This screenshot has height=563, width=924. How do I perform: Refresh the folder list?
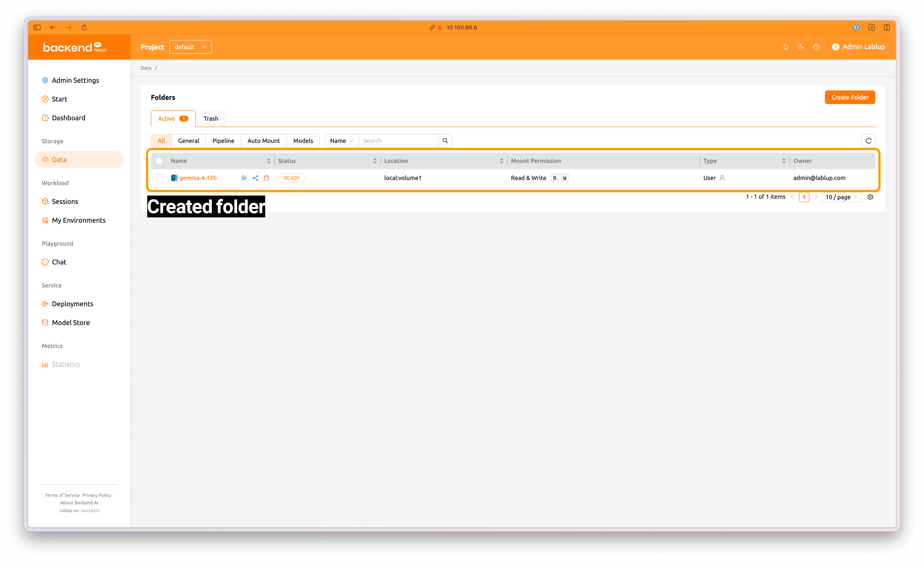pyautogui.click(x=869, y=141)
